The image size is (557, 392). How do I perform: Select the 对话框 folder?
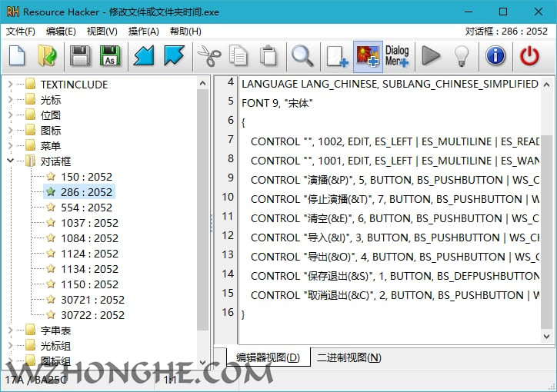pos(55,161)
